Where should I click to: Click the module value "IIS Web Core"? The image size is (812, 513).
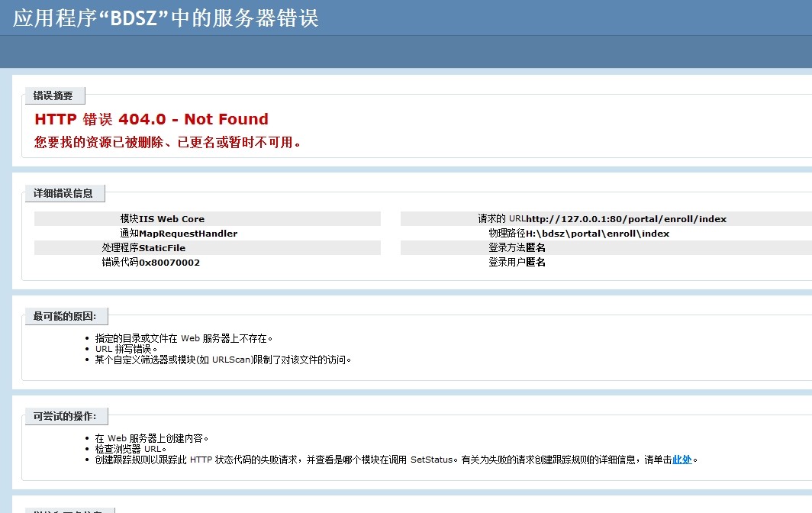tap(172, 219)
